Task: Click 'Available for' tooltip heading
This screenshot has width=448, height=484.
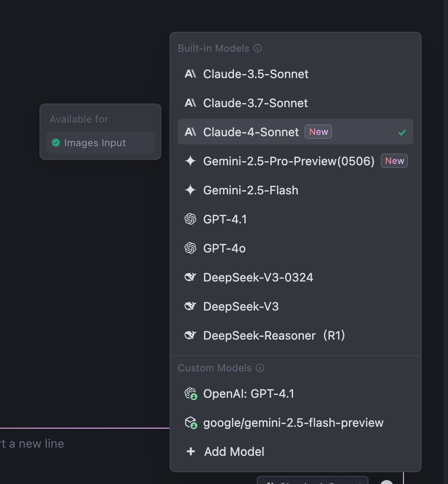Action: click(79, 119)
